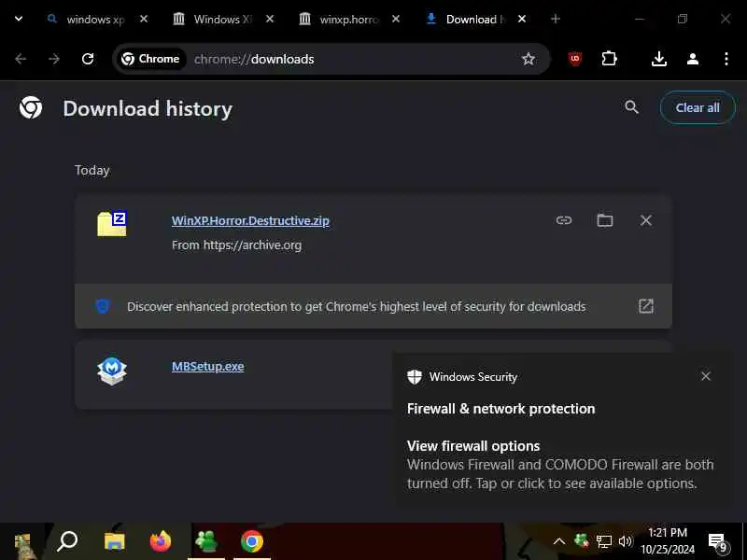747x560 pixels.
Task: Click the green tray icon with red X
Action: [581, 541]
